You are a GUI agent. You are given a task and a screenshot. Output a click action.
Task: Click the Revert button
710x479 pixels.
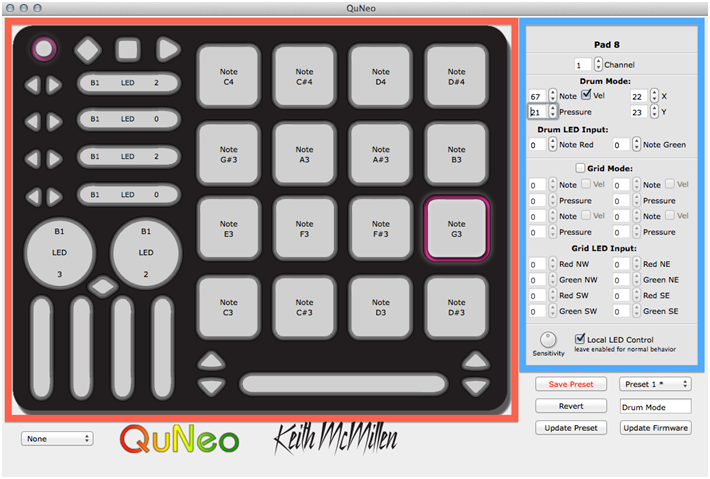coord(571,406)
